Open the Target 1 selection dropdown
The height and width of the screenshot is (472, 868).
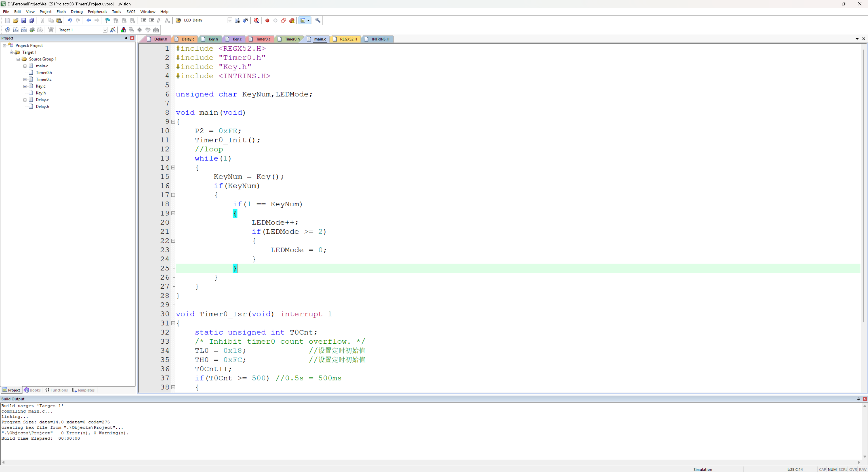coord(105,30)
